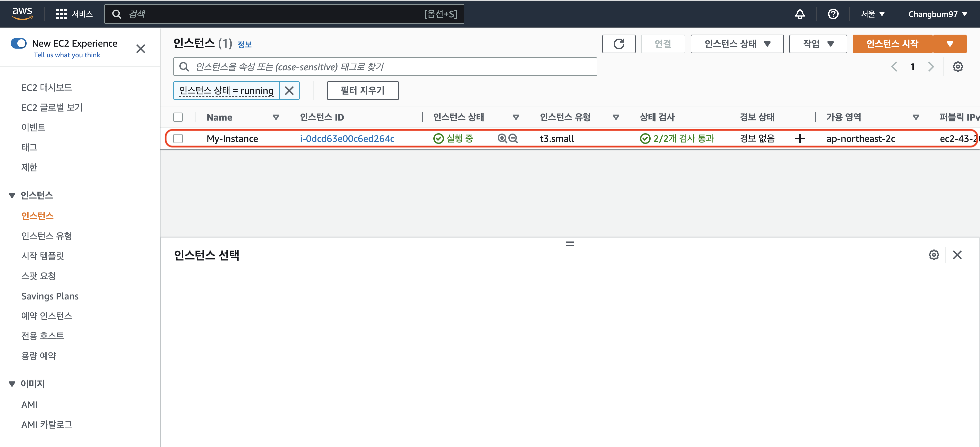980x447 pixels.
Task: Click the refresh instances icon button
Action: click(x=619, y=44)
